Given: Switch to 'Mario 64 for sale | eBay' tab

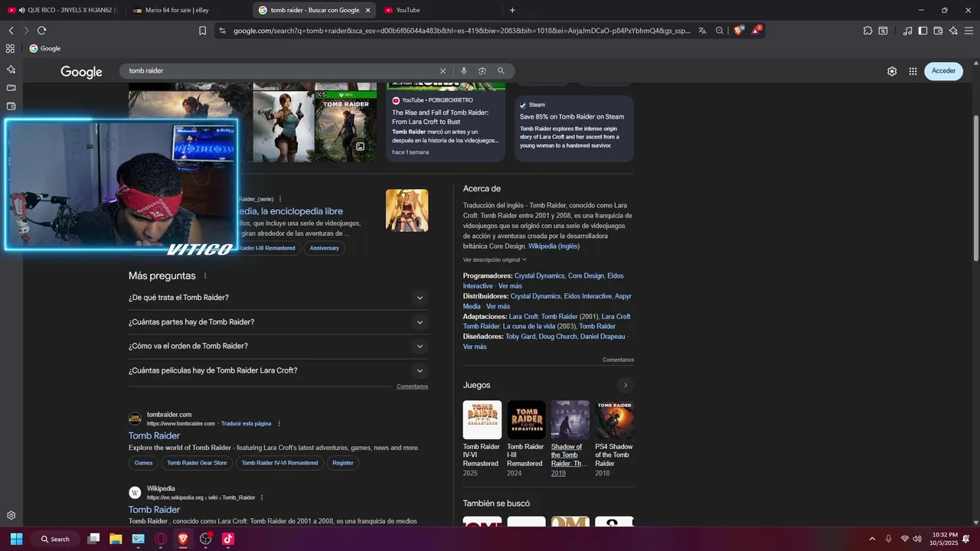Looking at the screenshot, I should coord(188,10).
